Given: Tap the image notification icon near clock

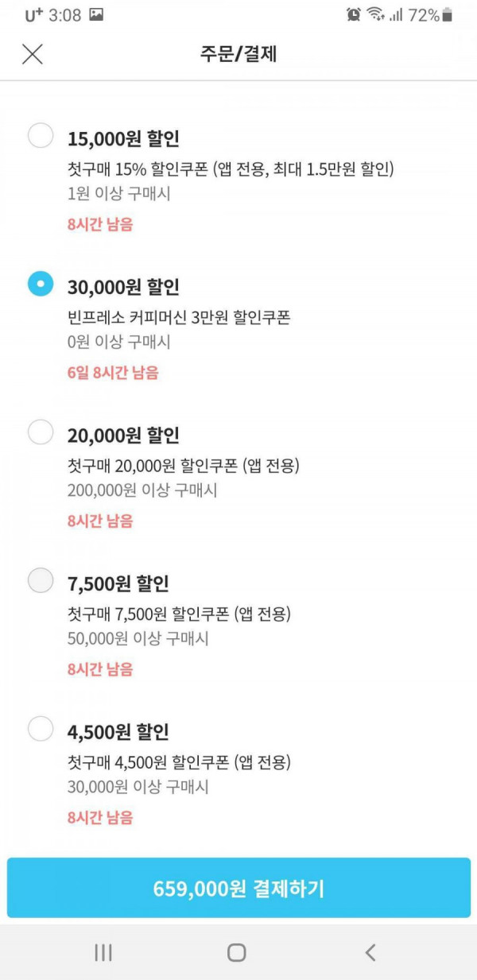Looking at the screenshot, I should 96,14.
